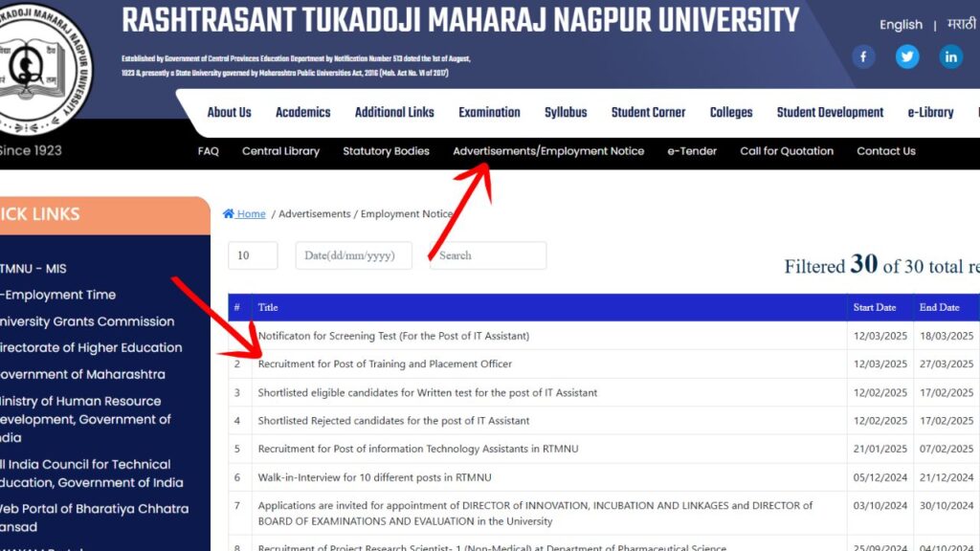The image size is (980, 551).
Task: Go to the FAQ page
Action: tap(208, 151)
